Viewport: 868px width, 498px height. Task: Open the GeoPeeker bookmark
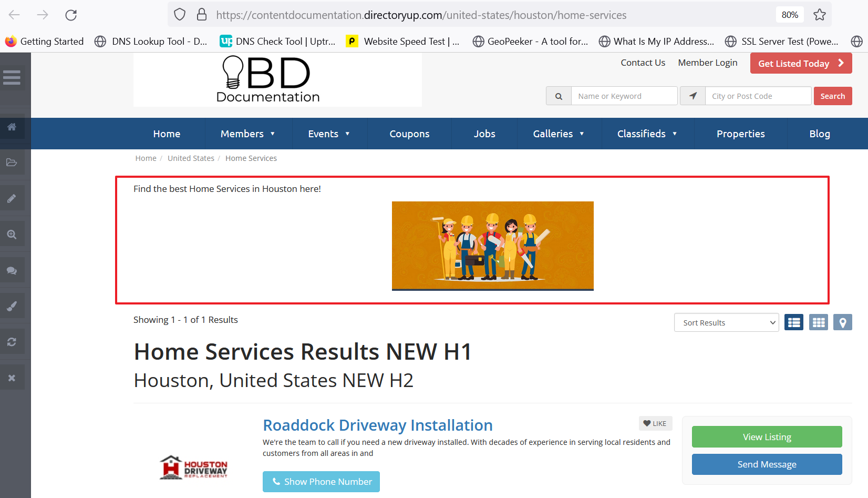[531, 41]
